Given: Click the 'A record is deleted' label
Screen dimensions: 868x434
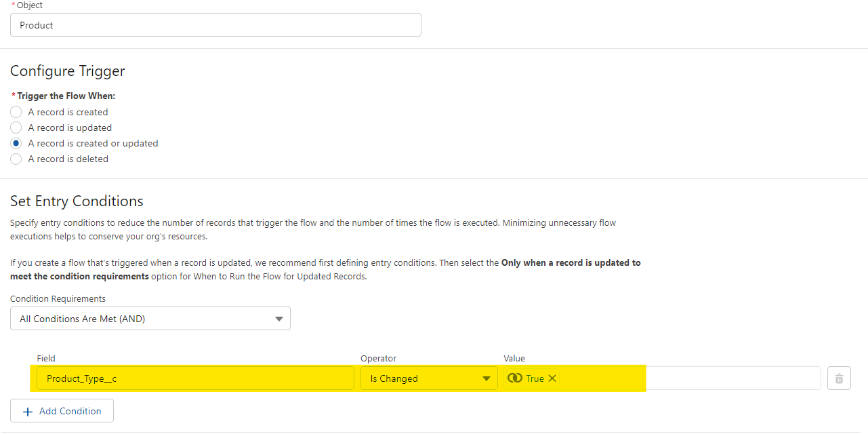Looking at the screenshot, I should coord(68,159).
